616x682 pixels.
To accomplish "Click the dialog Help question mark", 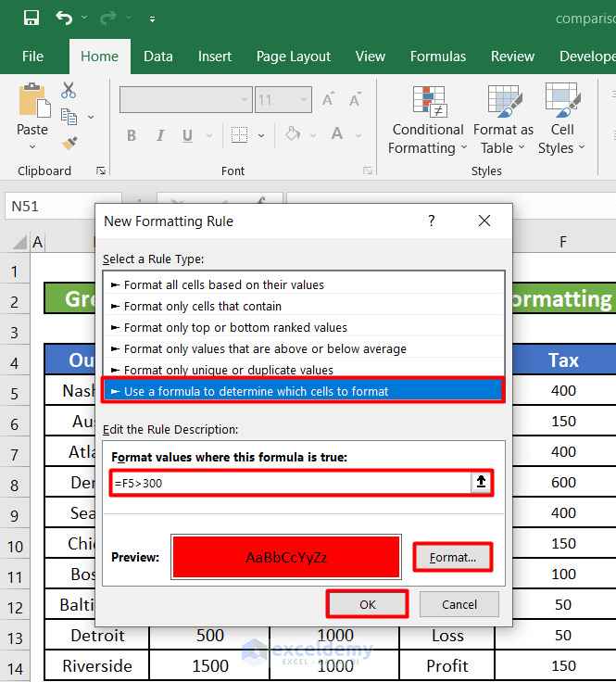I will click(432, 221).
